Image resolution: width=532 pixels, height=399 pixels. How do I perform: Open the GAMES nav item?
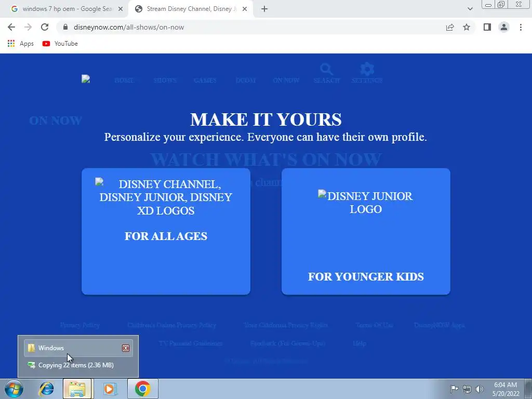[x=205, y=81]
